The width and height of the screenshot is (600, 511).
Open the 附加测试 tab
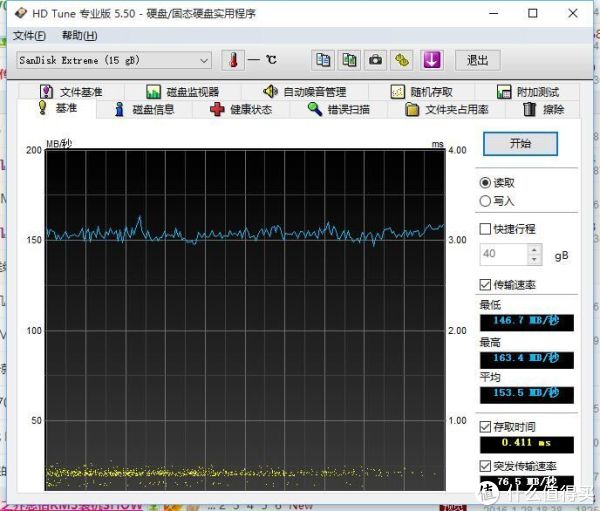[x=528, y=92]
